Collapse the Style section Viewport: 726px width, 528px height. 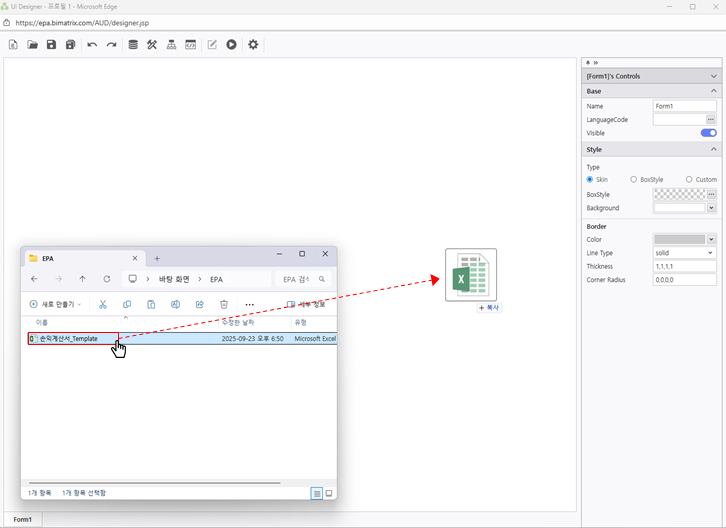(713, 149)
